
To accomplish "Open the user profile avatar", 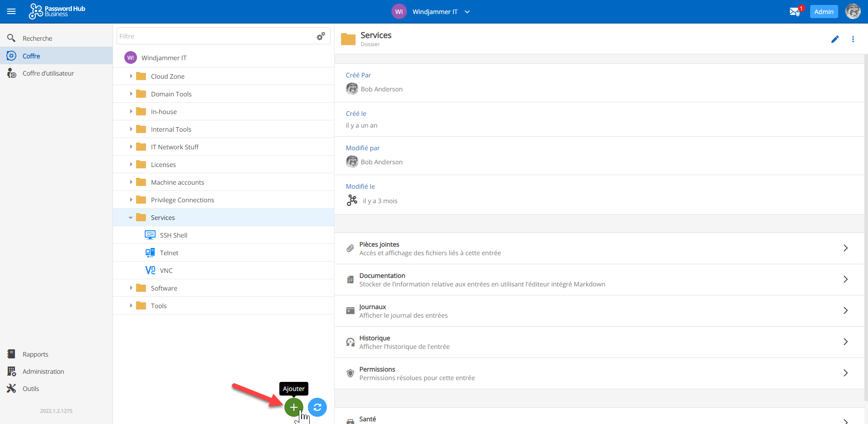I will 853,12.
